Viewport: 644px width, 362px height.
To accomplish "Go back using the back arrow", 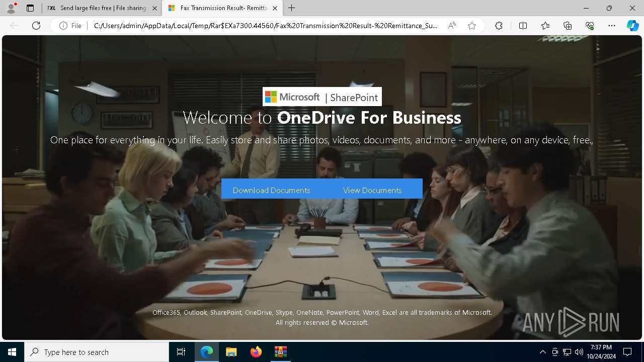I will [x=14, y=26].
